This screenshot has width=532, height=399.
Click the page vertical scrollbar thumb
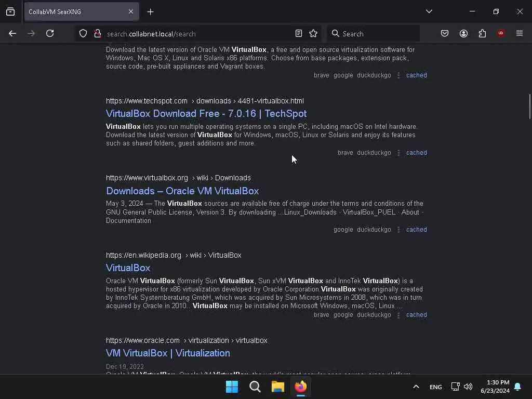coord(529,107)
